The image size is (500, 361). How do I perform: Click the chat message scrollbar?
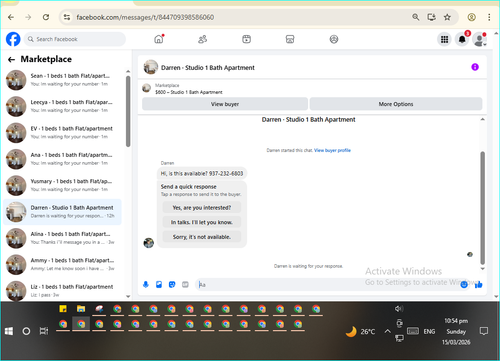click(x=482, y=208)
